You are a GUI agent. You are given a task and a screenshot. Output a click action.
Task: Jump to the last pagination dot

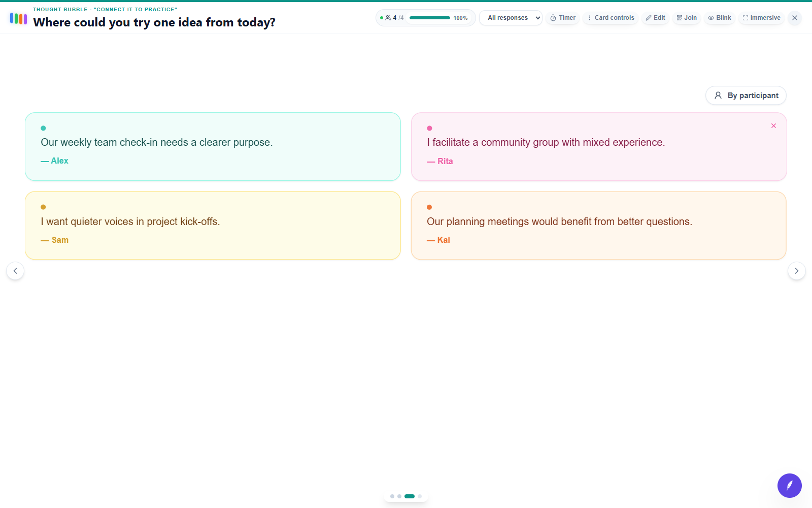click(x=420, y=496)
